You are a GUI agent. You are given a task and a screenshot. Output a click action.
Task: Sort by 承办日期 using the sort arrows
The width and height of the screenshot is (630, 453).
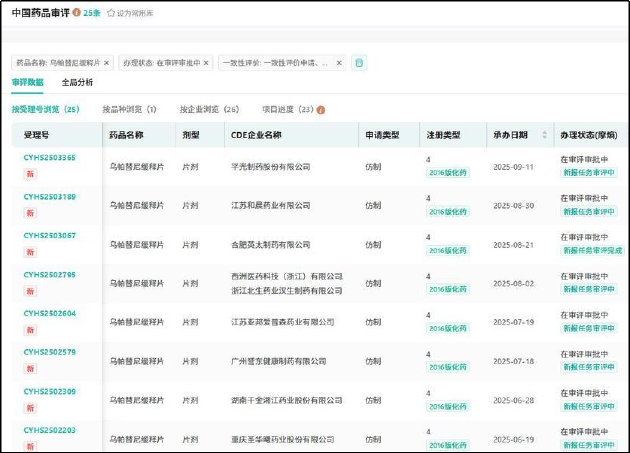click(544, 135)
